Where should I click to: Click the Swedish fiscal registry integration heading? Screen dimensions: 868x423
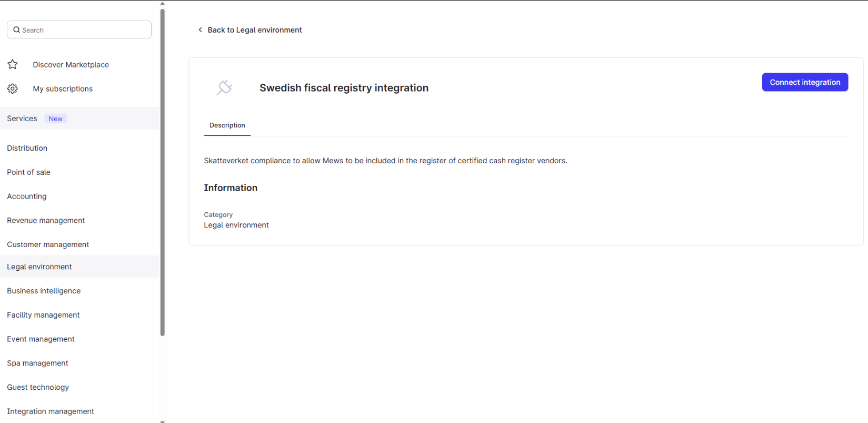(344, 88)
